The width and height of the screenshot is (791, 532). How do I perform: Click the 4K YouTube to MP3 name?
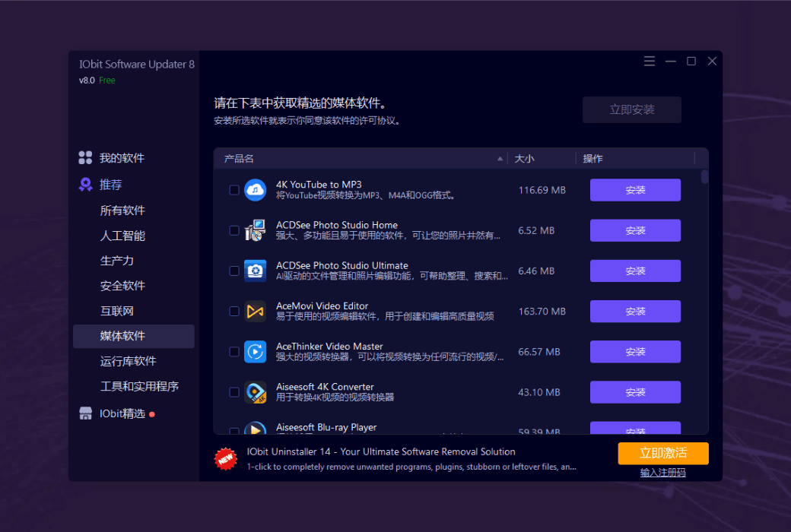point(319,185)
